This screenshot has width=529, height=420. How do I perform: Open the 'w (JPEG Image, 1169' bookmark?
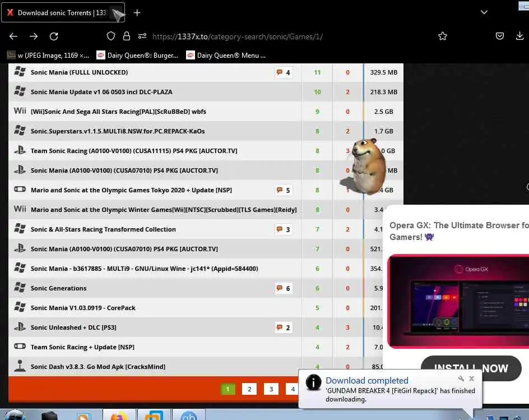48,56
